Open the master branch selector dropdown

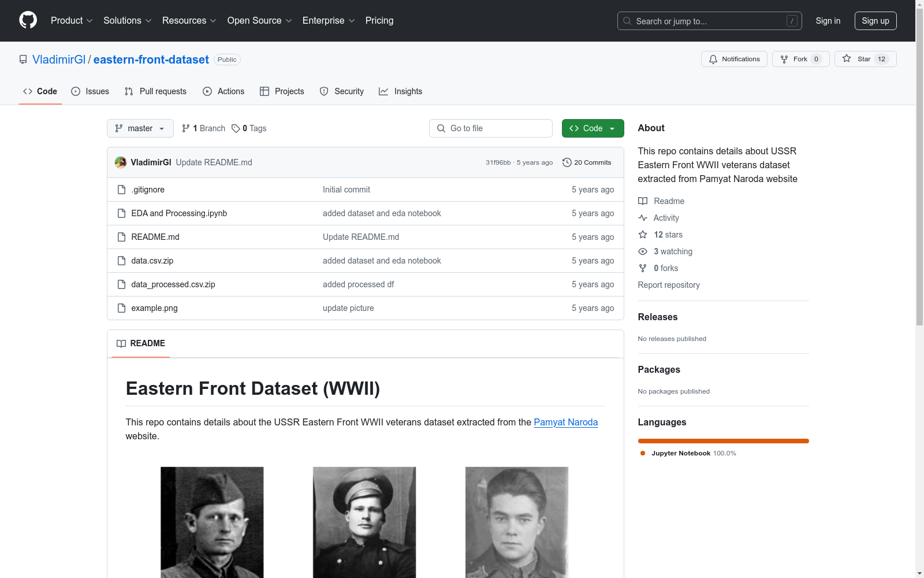140,128
